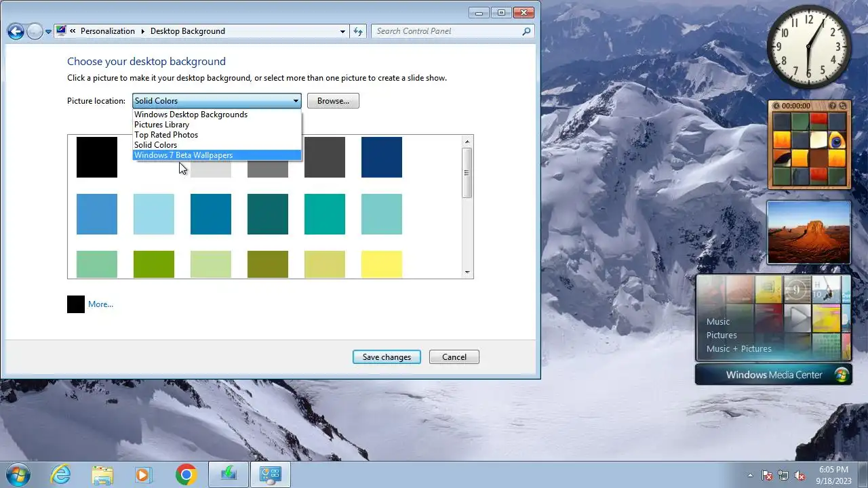The image size is (868, 488).
Task: Click the color list scroll down arrow
Action: [x=467, y=272]
